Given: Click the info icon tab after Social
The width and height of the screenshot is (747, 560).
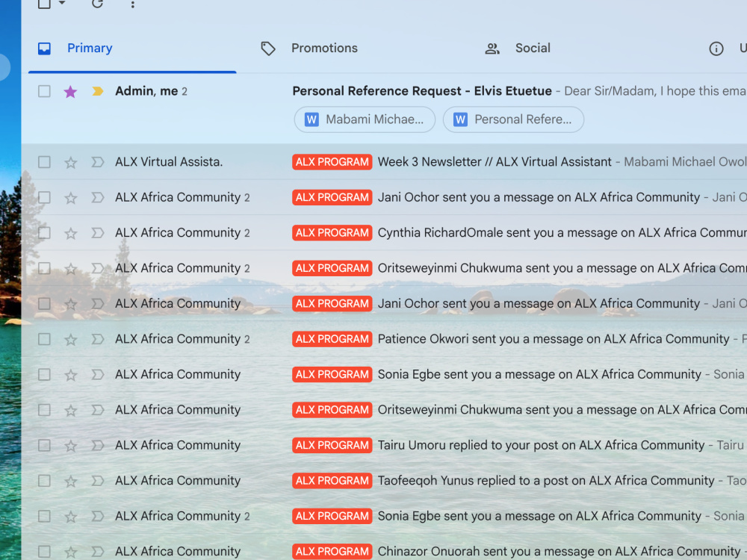Looking at the screenshot, I should pos(716,49).
